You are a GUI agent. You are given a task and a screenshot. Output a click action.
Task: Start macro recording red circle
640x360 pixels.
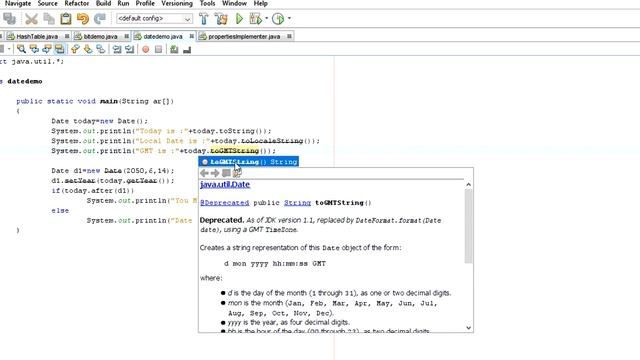pos(146,50)
